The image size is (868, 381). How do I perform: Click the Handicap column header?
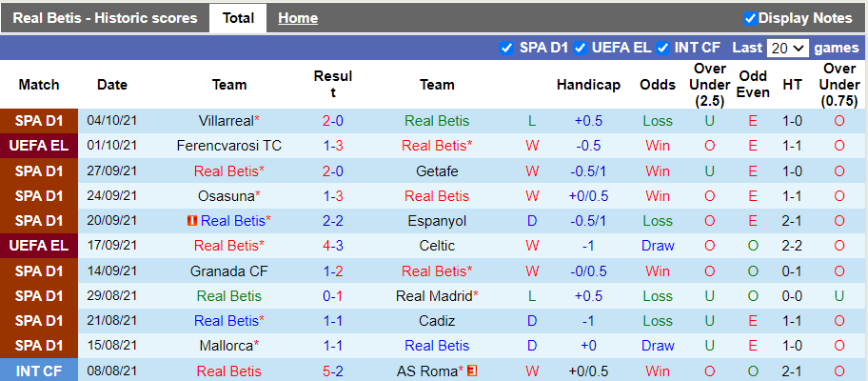588,85
